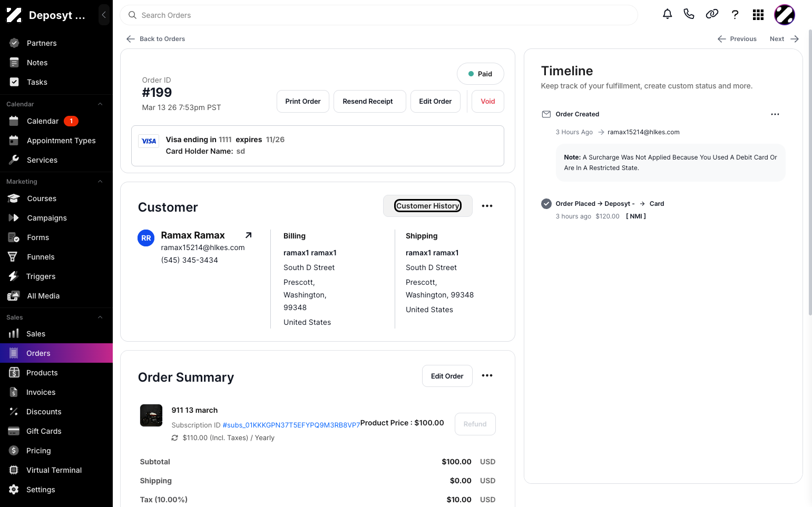The image size is (812, 507).
Task: Open Campaigns in the sidebar
Action: pos(56,218)
